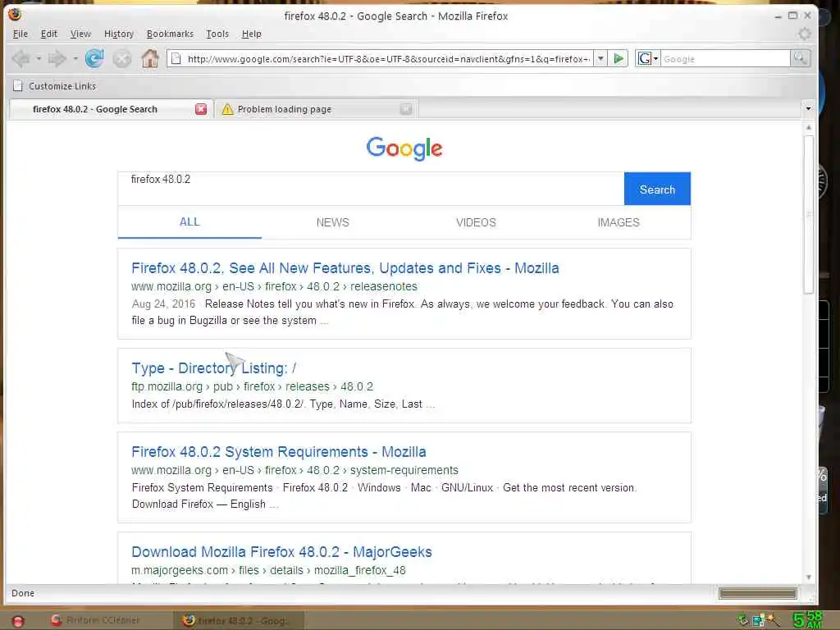
Task: Open the Help menu
Action: [251, 34]
